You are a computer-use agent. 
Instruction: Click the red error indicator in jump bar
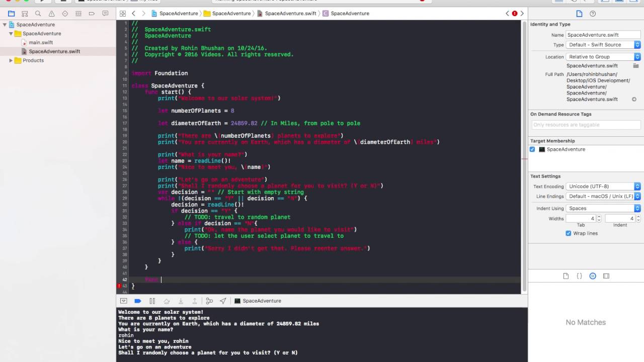[514, 14]
